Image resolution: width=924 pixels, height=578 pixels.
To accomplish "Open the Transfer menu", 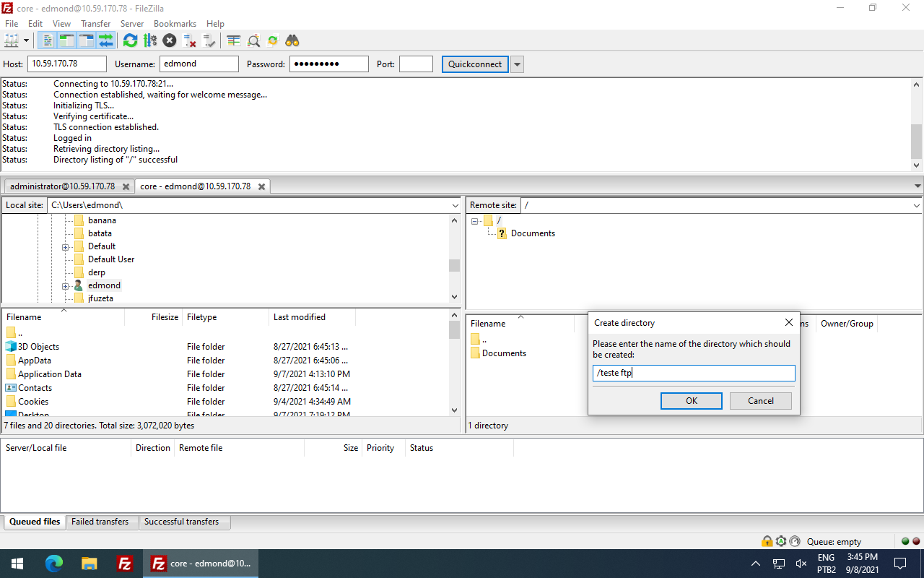I will click(95, 23).
